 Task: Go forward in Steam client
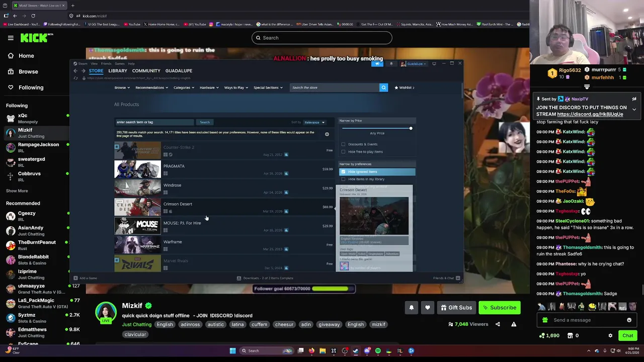click(x=83, y=71)
